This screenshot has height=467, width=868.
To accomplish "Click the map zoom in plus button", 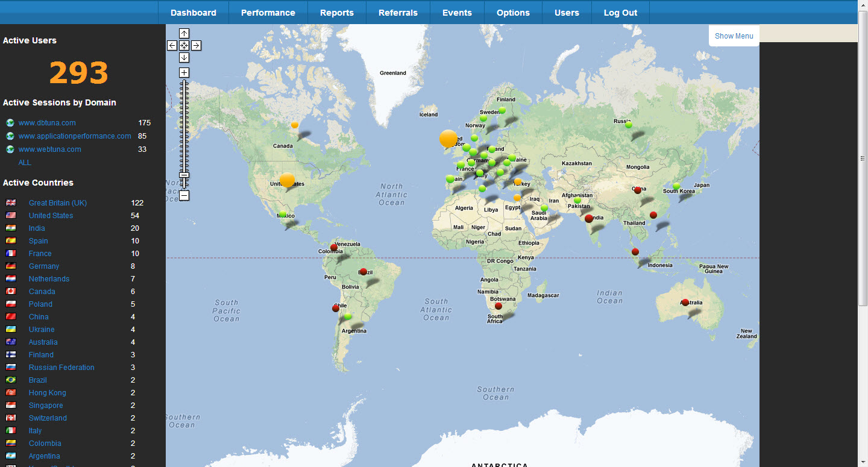I will tap(184, 73).
